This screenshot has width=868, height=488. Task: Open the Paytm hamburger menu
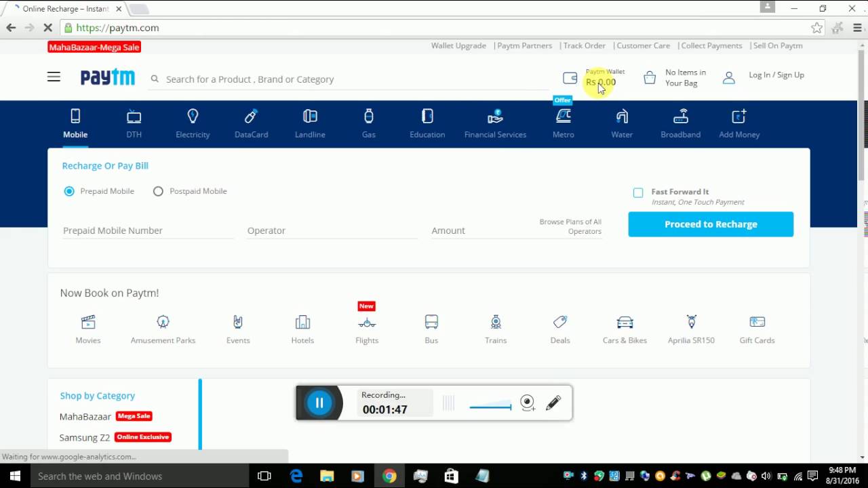coord(54,77)
